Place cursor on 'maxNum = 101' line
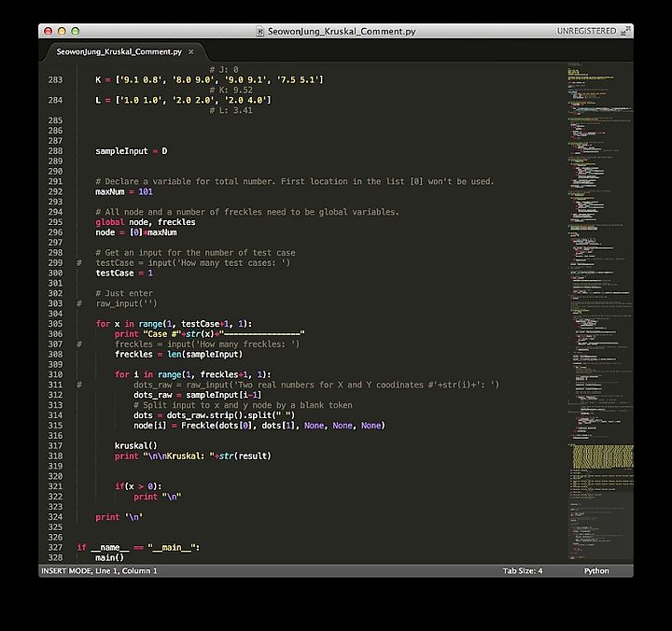This screenshot has height=631, width=672. click(x=124, y=191)
